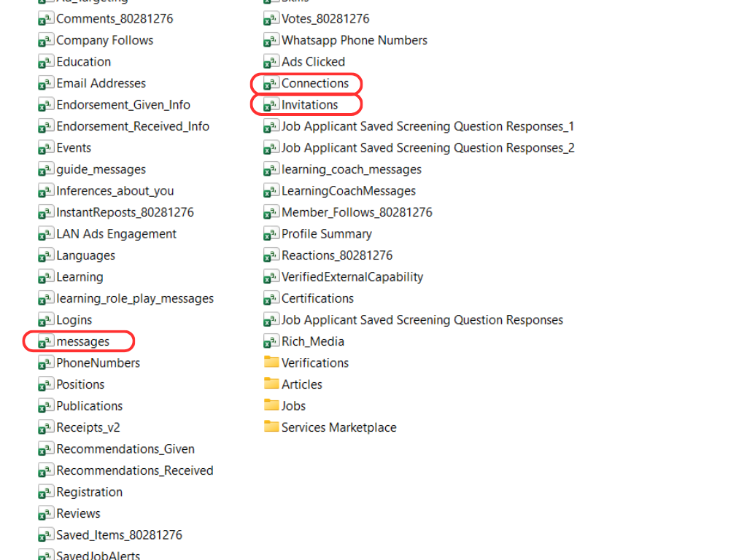Open the Jobs folder icon
Image resolution: width=747 pixels, height=560 pixels.
click(x=271, y=405)
